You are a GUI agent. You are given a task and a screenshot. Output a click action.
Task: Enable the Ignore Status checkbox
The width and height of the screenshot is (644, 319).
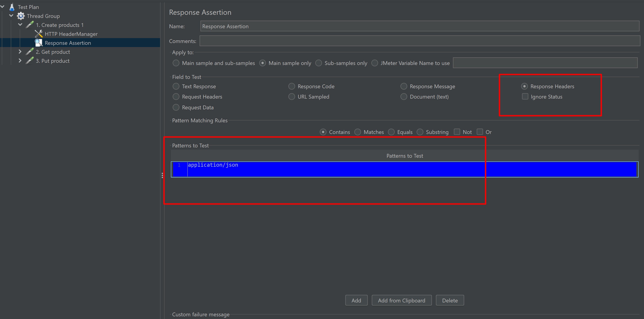(x=525, y=97)
